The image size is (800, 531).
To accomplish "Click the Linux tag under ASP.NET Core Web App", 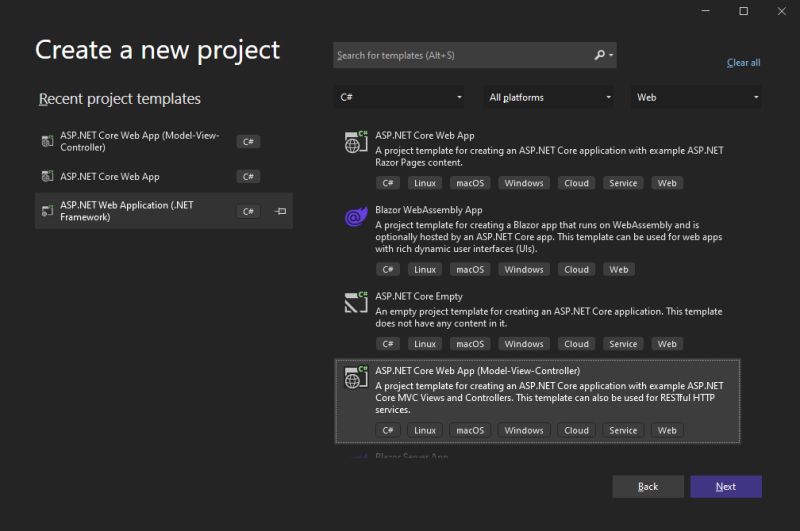I will 425,183.
